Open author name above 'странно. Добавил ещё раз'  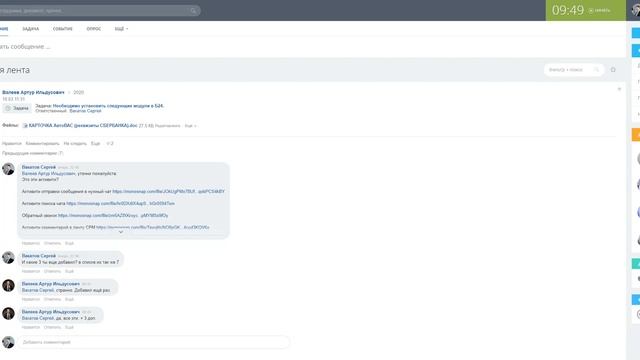click(51, 284)
